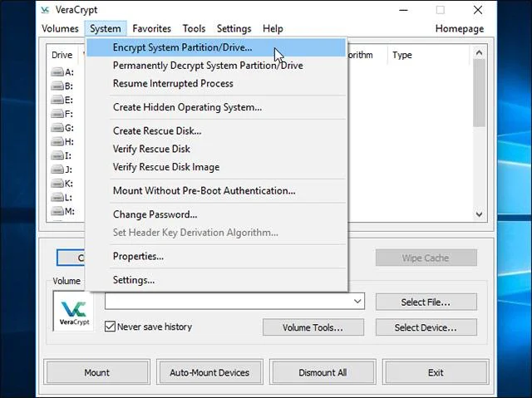Choose Settings... at bottom of System menu

pyautogui.click(x=216, y=280)
